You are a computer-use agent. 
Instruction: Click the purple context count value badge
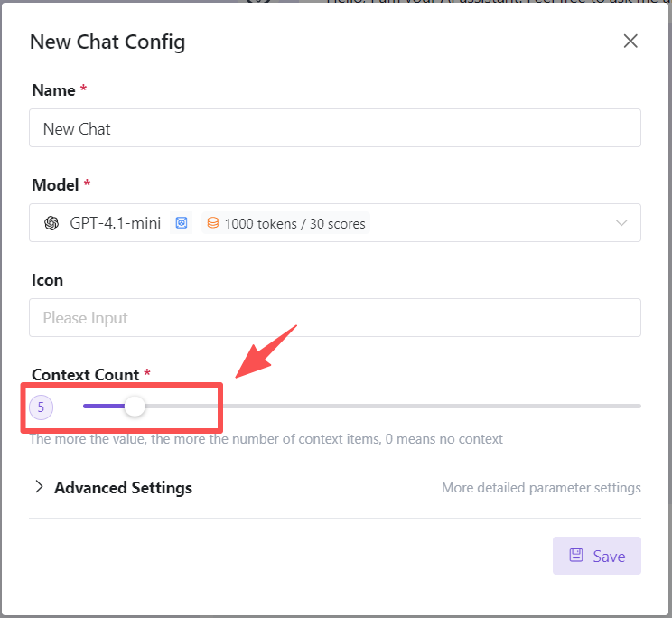click(x=42, y=407)
